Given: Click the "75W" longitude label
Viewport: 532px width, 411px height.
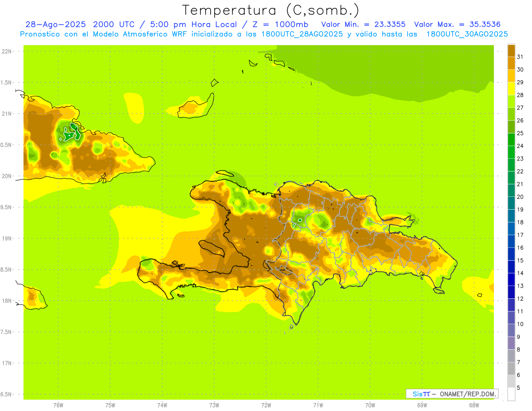Looking at the screenshot, I should click(x=110, y=405).
